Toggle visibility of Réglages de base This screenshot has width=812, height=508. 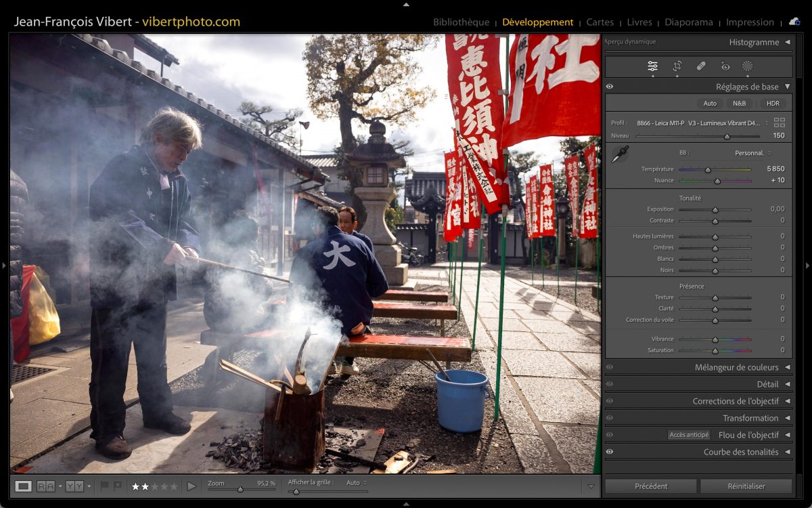click(610, 87)
